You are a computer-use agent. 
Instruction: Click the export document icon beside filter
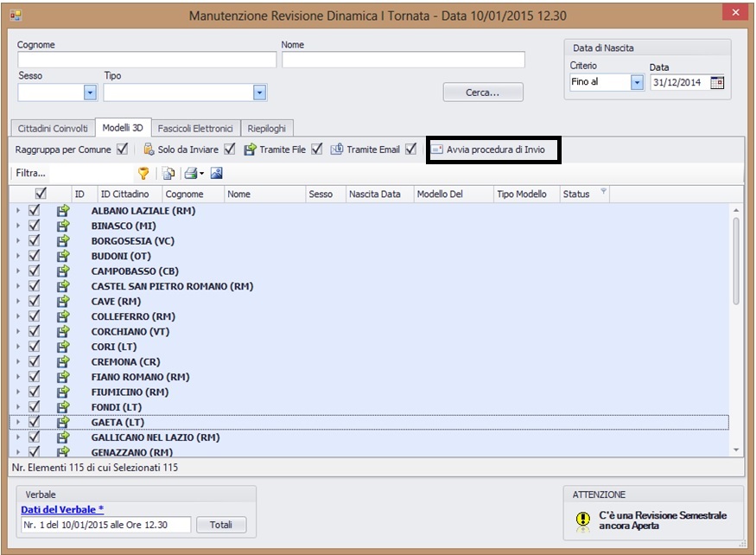pyautogui.click(x=168, y=173)
